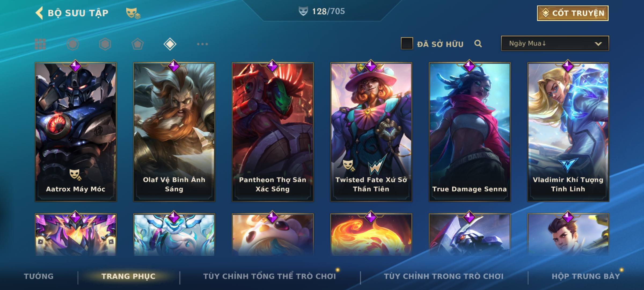Screen dimensions: 644x290
Task: Open the Hộp Trưng Bày tab
Action: tap(586, 276)
